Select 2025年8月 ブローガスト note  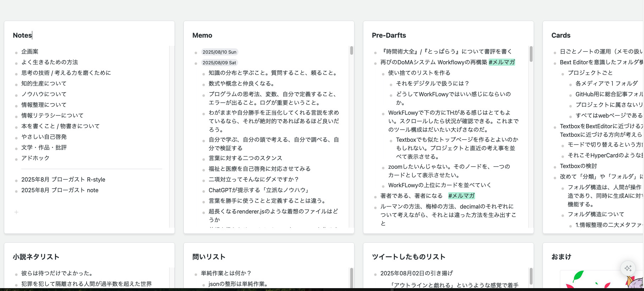60,190
